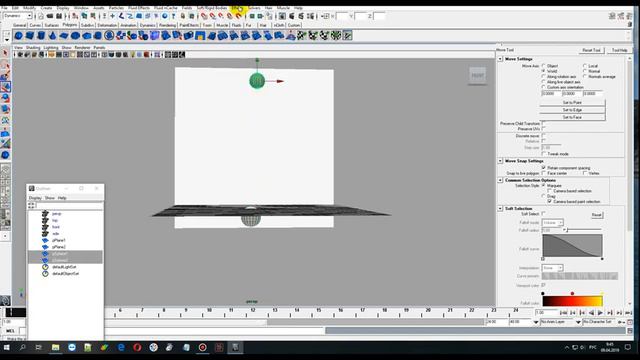Click the yellow and blue extrude shelf icon

coord(200,36)
